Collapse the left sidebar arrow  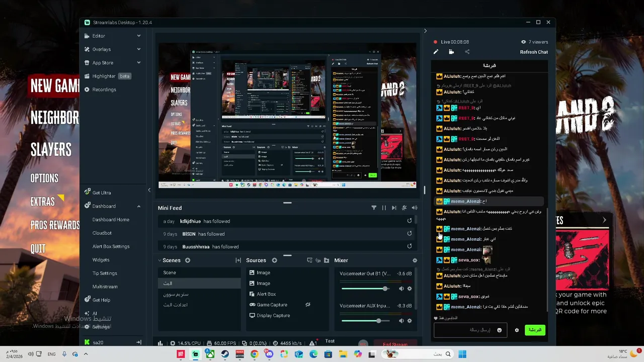pos(149,190)
